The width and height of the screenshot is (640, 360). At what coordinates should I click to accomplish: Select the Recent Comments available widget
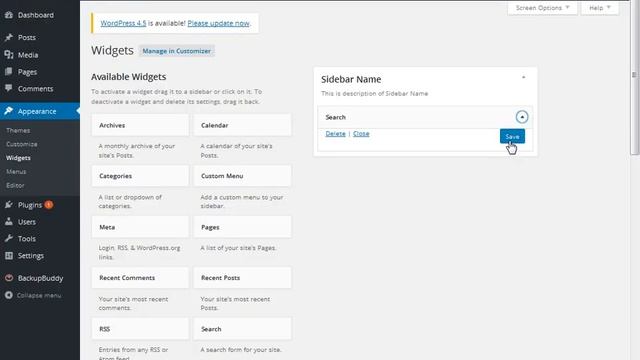(140, 278)
